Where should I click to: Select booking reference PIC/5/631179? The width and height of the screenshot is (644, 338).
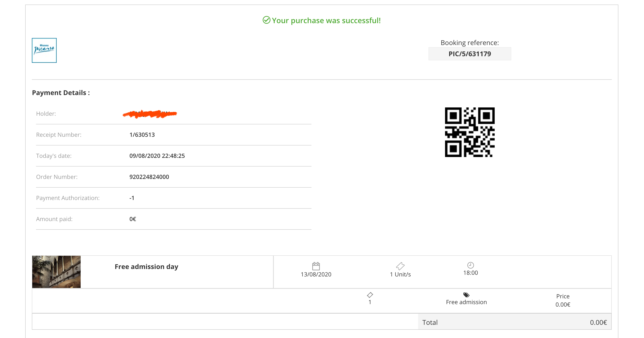470,54
